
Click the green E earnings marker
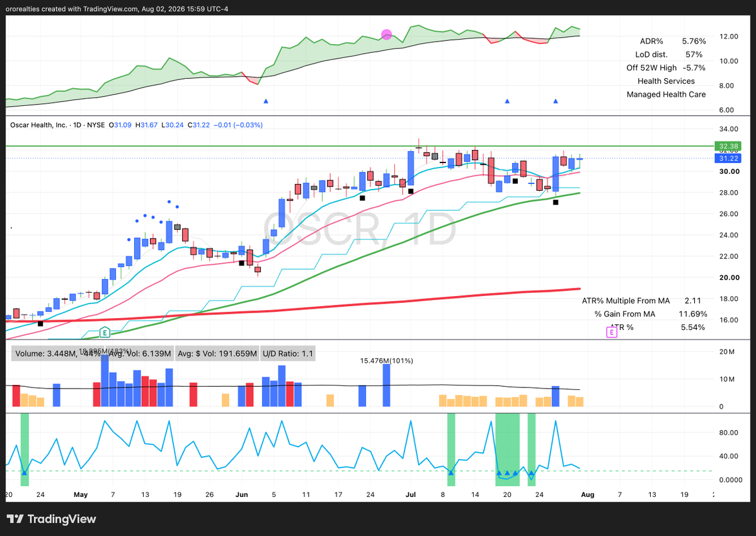pos(105,332)
